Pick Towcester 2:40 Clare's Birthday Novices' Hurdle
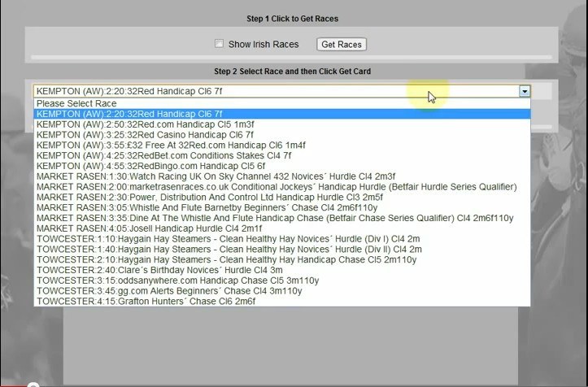 [282, 271]
